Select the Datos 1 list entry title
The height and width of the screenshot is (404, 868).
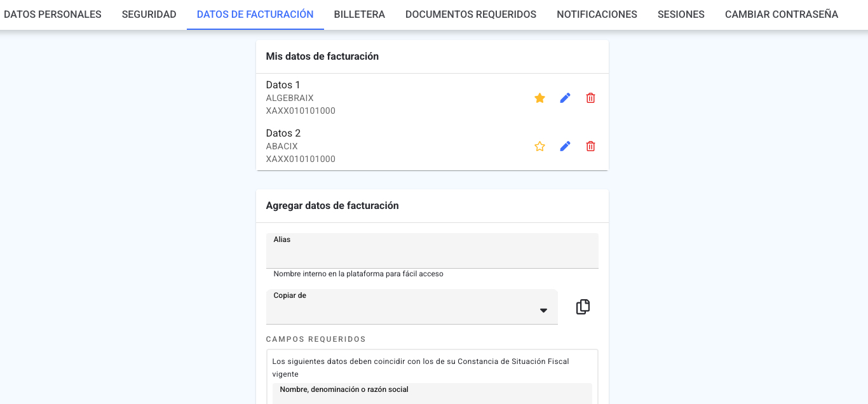[x=283, y=85]
